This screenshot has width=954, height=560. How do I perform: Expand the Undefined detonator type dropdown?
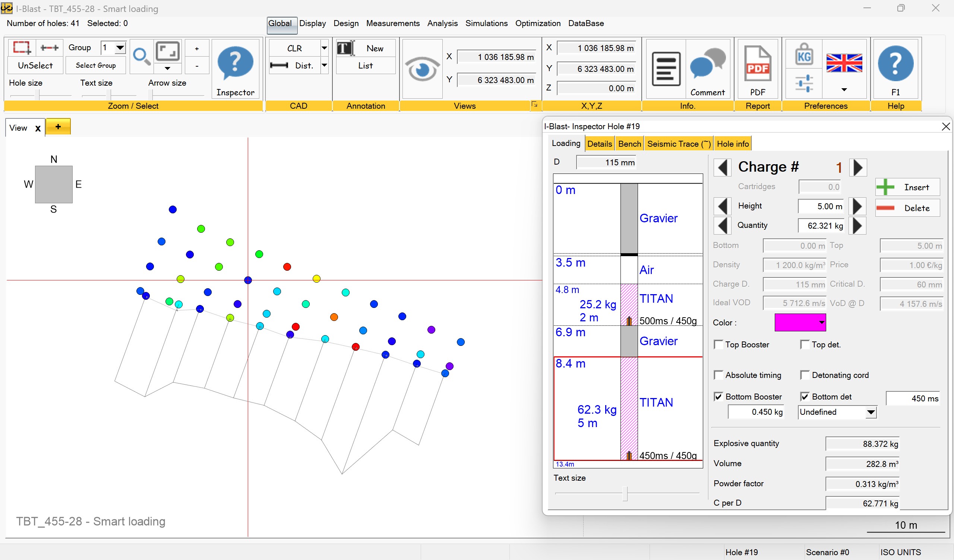pyautogui.click(x=871, y=412)
